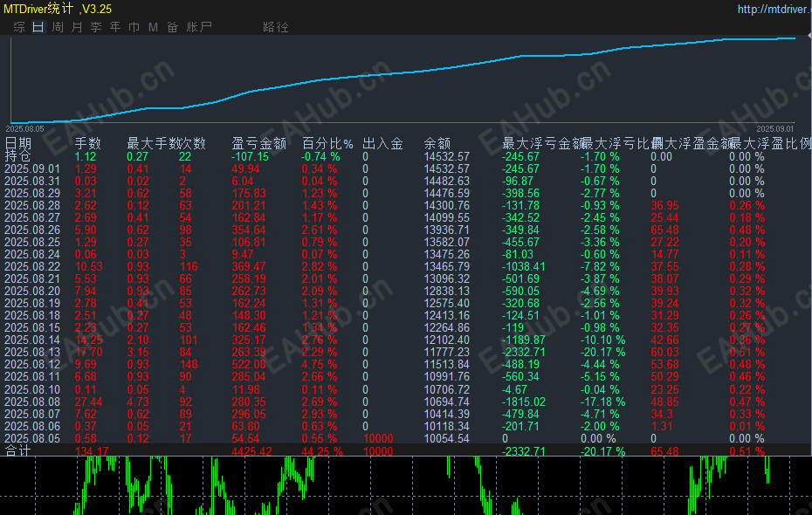812x515 pixels.
Task: Click the 路径 path label
Action: point(276,27)
